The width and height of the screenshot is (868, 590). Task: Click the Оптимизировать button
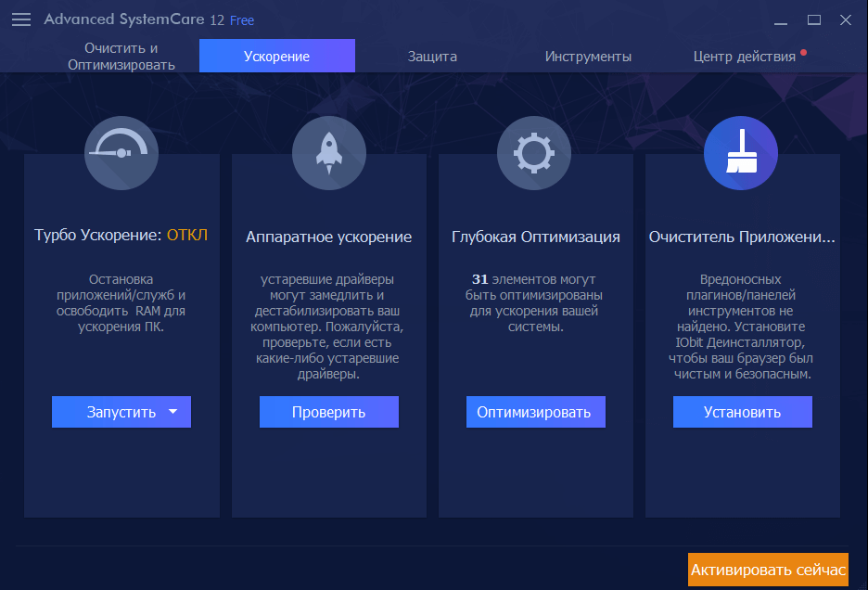point(536,412)
